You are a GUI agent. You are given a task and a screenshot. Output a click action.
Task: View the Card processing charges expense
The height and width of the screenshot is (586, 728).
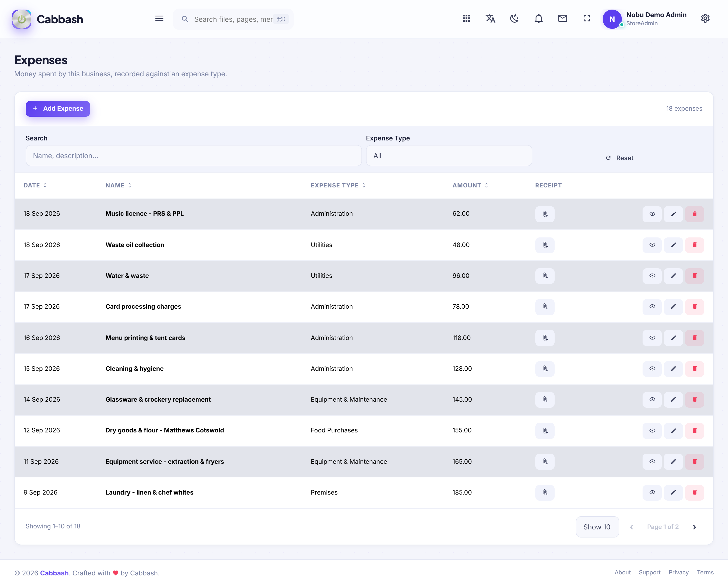click(652, 307)
